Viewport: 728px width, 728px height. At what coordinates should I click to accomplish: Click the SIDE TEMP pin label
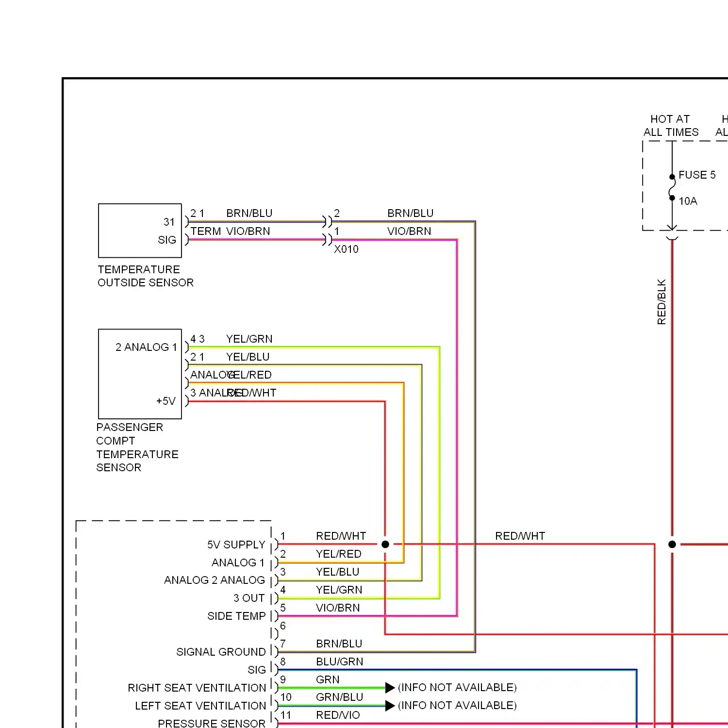click(236, 616)
